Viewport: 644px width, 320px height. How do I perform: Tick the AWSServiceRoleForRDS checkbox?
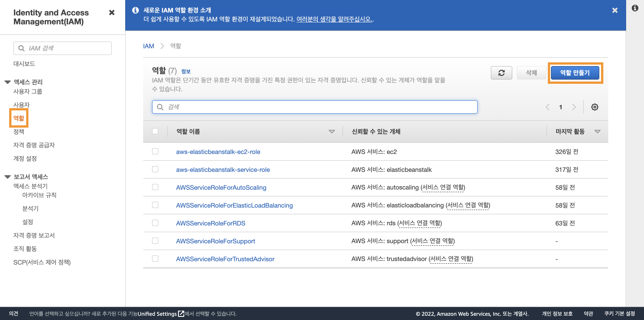pos(155,223)
